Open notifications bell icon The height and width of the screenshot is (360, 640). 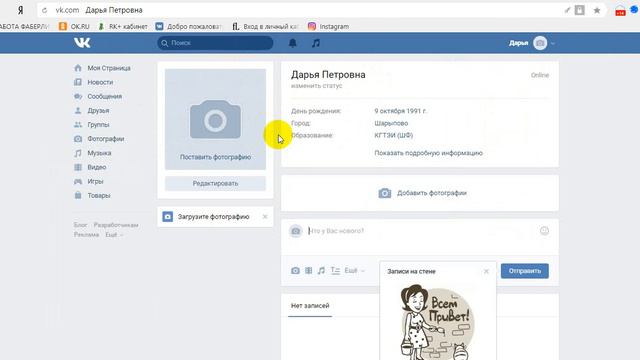293,43
